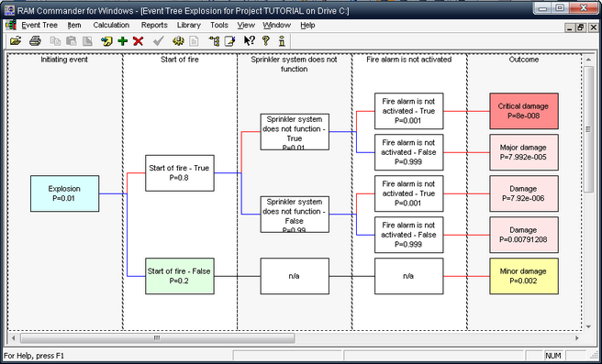602x364 pixels.
Task: Select the red Critical damage outcome box
Action: pyautogui.click(x=524, y=111)
